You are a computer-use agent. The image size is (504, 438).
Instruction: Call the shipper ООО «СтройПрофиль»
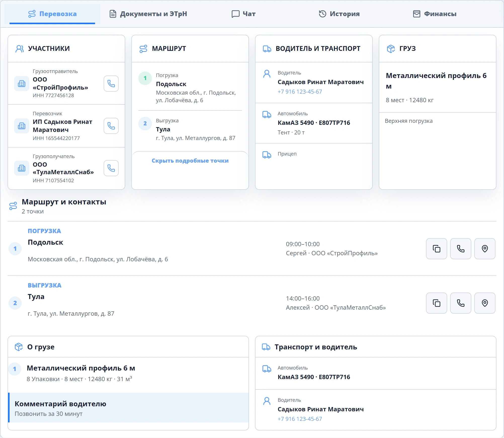pyautogui.click(x=111, y=84)
